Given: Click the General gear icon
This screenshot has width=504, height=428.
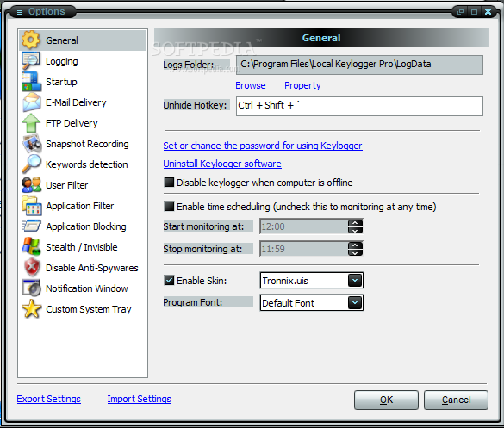Looking at the screenshot, I should [31, 40].
